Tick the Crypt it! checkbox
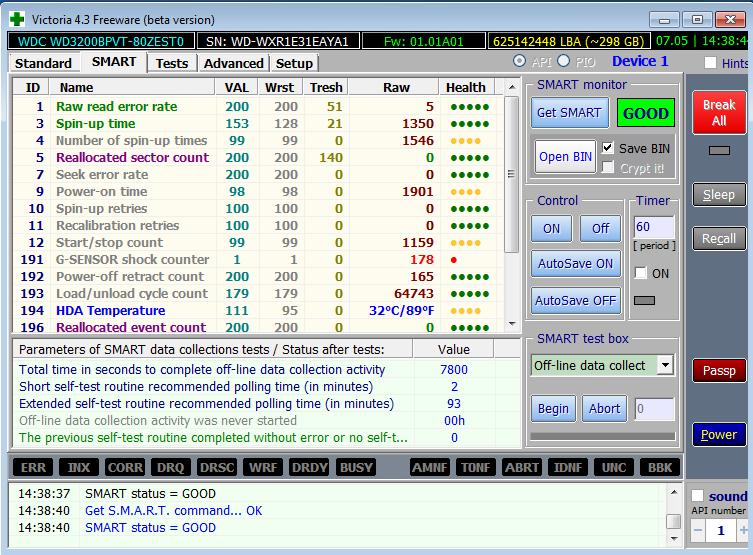The width and height of the screenshot is (753, 555). point(608,168)
